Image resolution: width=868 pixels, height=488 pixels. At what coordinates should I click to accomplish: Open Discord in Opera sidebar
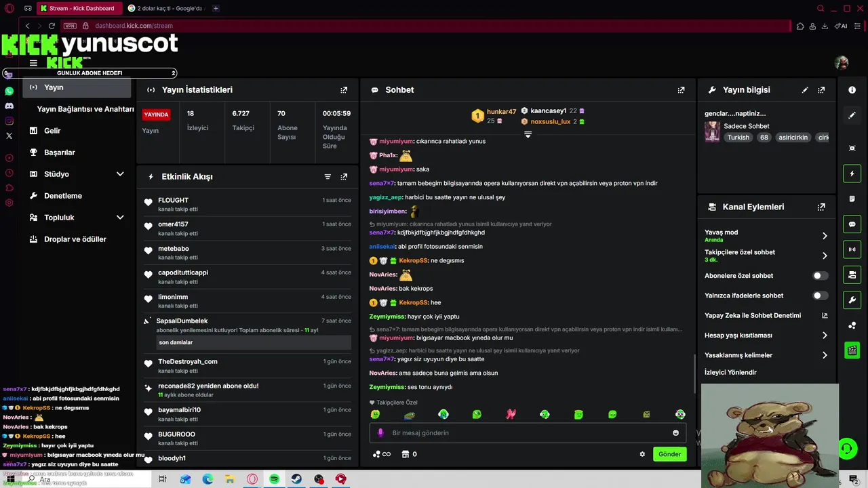(9, 106)
